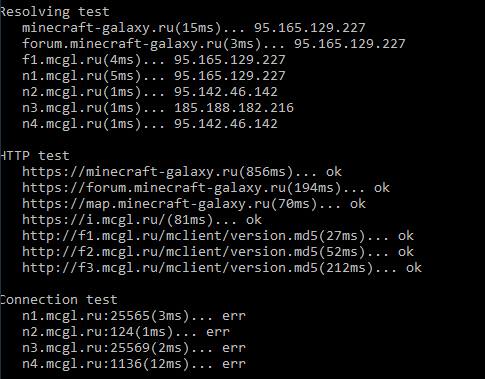The height and width of the screenshot is (379, 485).
Task: Click f3.mcgl.ru version.md5 URL
Action: 170,268
